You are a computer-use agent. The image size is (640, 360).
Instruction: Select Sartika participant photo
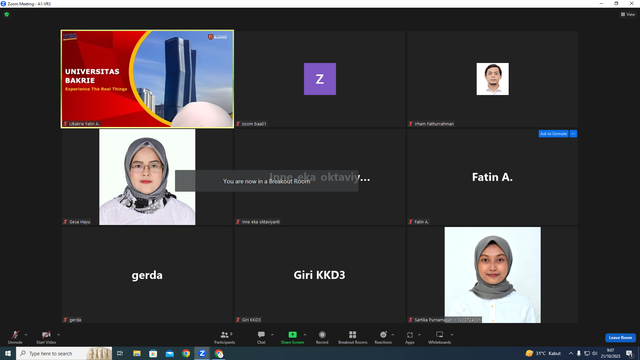point(492,275)
